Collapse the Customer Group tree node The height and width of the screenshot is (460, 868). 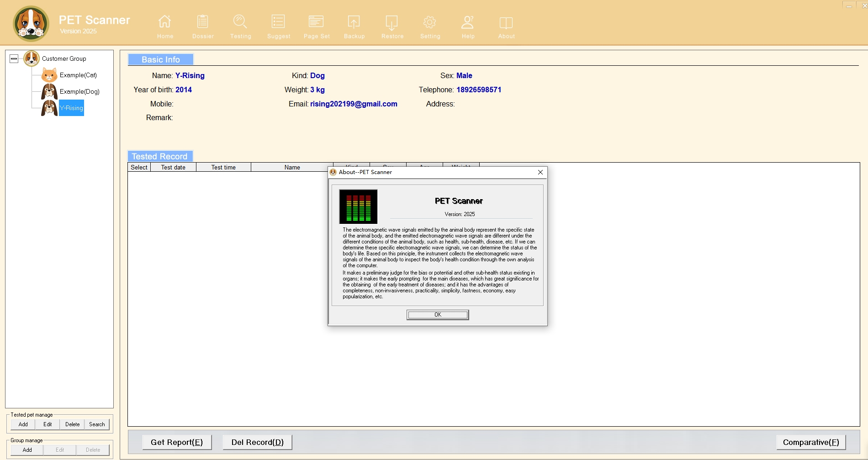pos(14,58)
